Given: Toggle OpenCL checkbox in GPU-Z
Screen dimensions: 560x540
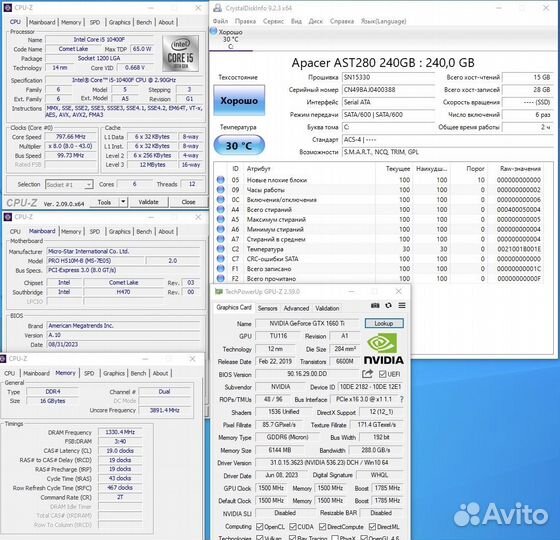Looking at the screenshot, I should (x=260, y=526).
